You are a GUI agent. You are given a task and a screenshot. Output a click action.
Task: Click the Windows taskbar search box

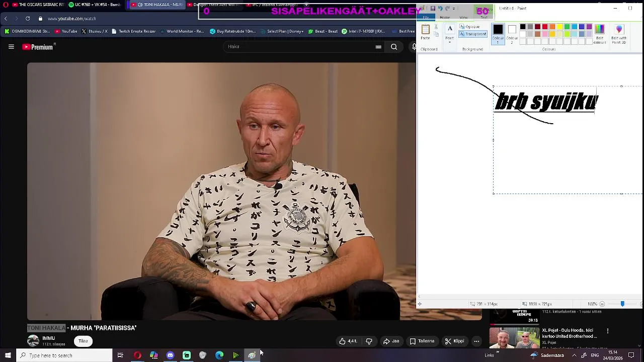[63, 355]
